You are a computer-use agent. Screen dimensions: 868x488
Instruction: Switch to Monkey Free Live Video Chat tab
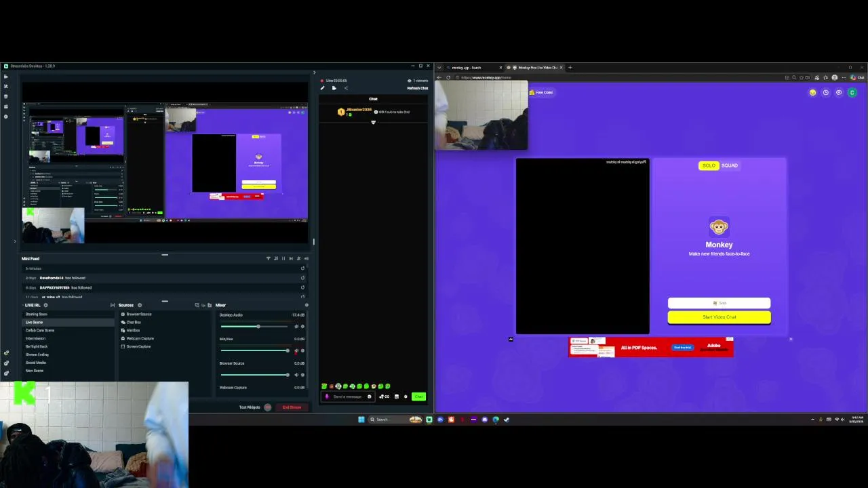pos(538,68)
